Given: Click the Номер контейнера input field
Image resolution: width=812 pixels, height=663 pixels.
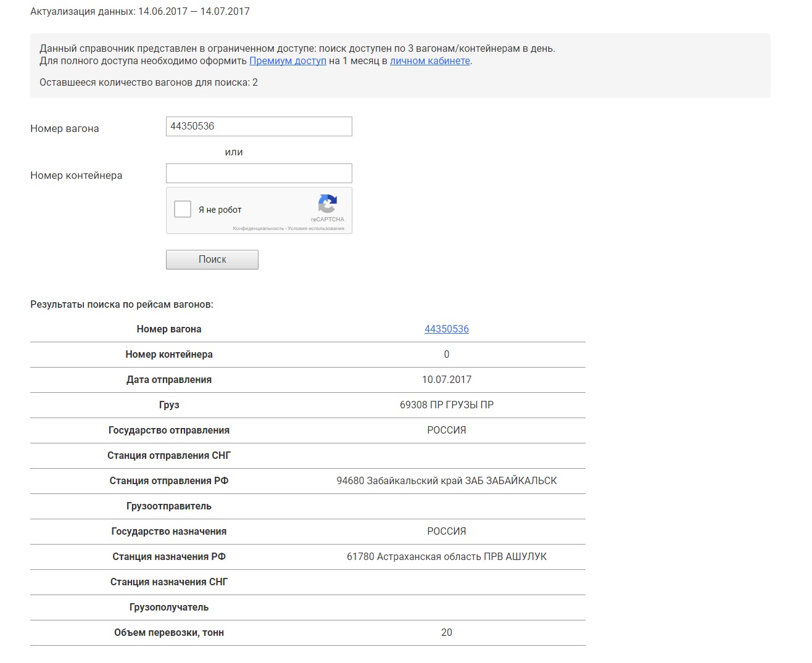Looking at the screenshot, I should pyautogui.click(x=259, y=173).
